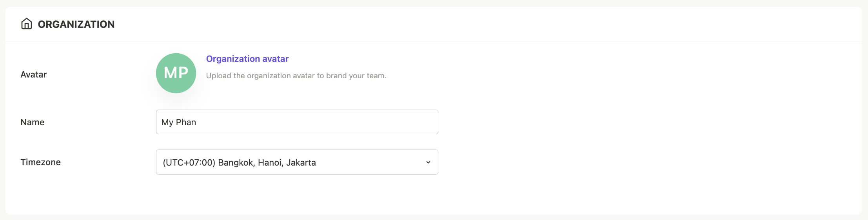Focus the Name input field

[297, 122]
